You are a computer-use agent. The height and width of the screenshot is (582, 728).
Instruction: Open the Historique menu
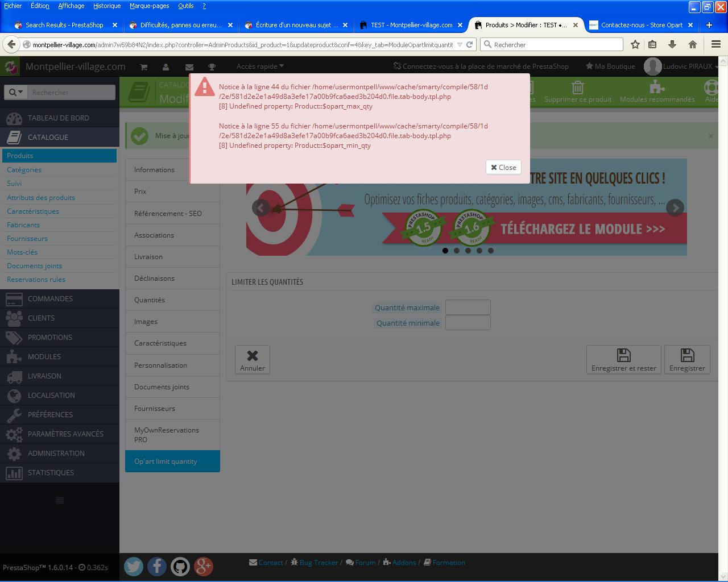(x=107, y=6)
